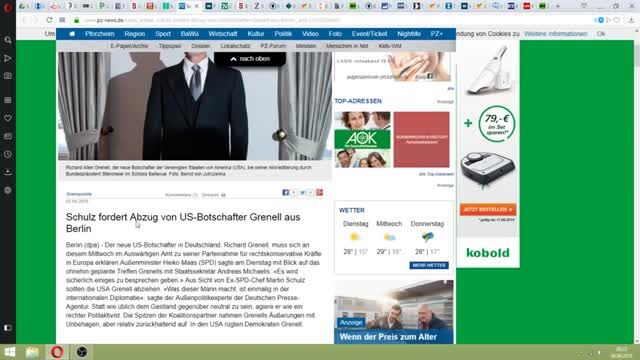Close the active browser tab

click(196, 6)
